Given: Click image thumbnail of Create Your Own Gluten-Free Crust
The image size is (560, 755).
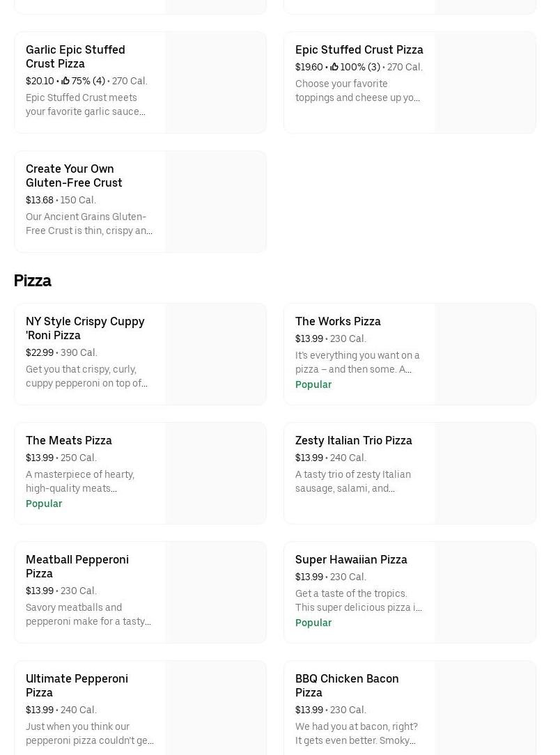Looking at the screenshot, I should click(x=215, y=201).
